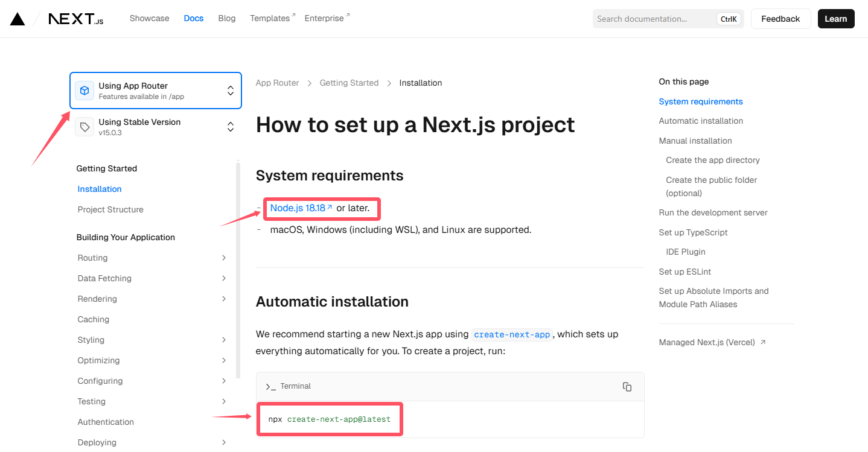Open Testing in the sidebar

point(92,401)
